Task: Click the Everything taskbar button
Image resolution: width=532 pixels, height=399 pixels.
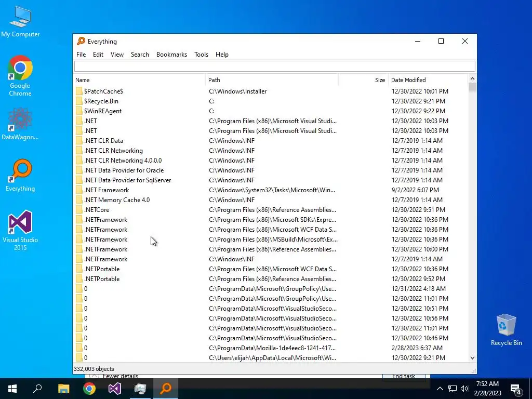Action: coord(166,389)
